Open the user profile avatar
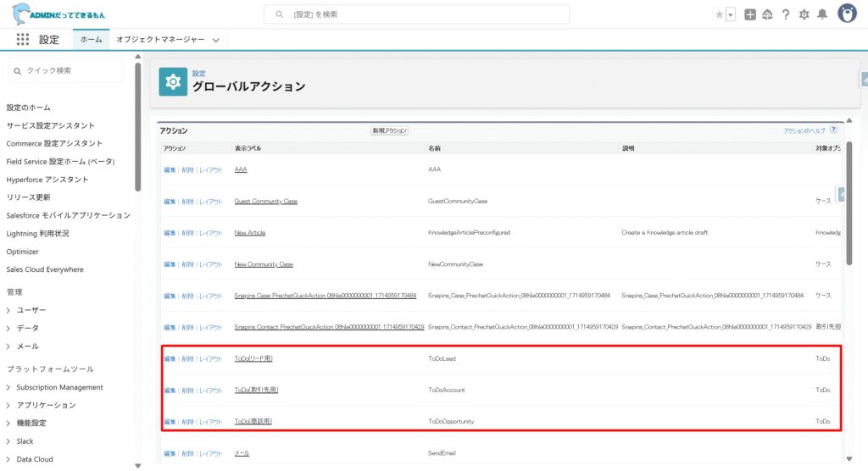 847,14
